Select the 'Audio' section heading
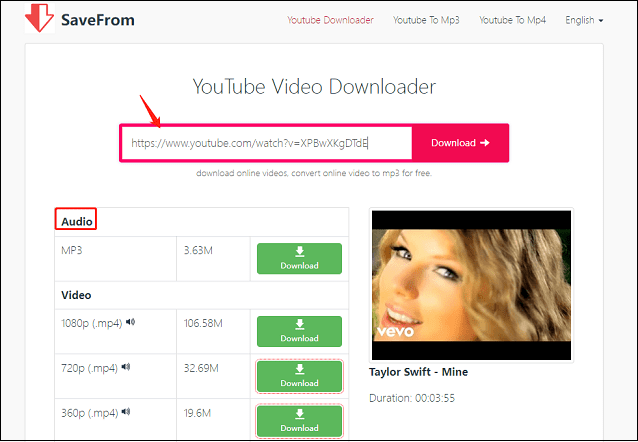Viewport: 638px width, 442px height. click(x=76, y=222)
